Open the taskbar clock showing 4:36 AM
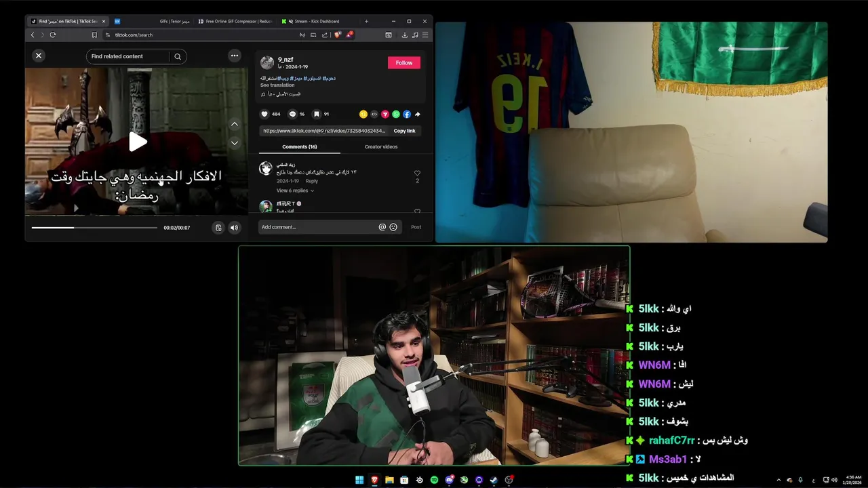The height and width of the screenshot is (488, 868). click(853, 480)
